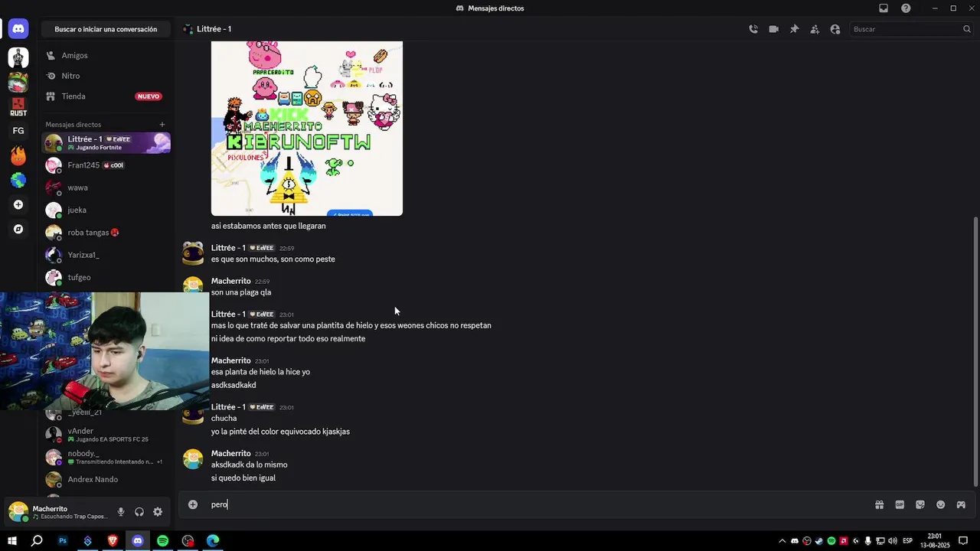This screenshot has width=980, height=551.
Task: Open the Fran1245 conversation
Action: (106, 165)
